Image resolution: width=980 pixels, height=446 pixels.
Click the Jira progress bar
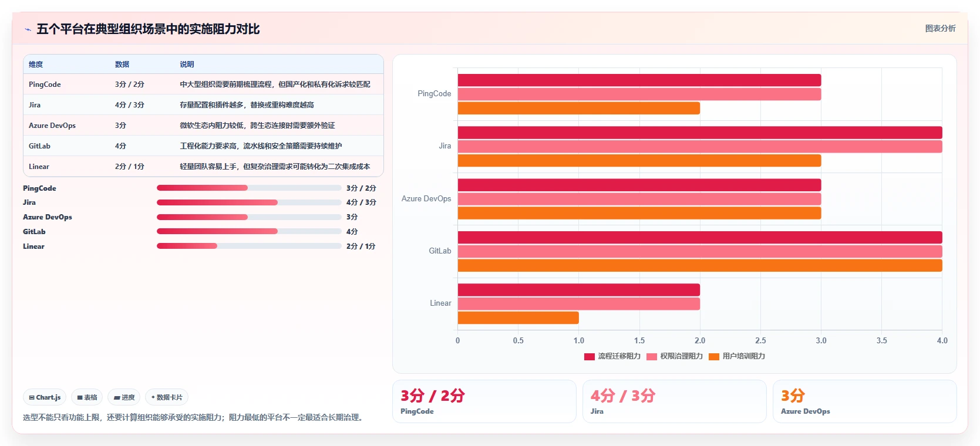coord(249,202)
